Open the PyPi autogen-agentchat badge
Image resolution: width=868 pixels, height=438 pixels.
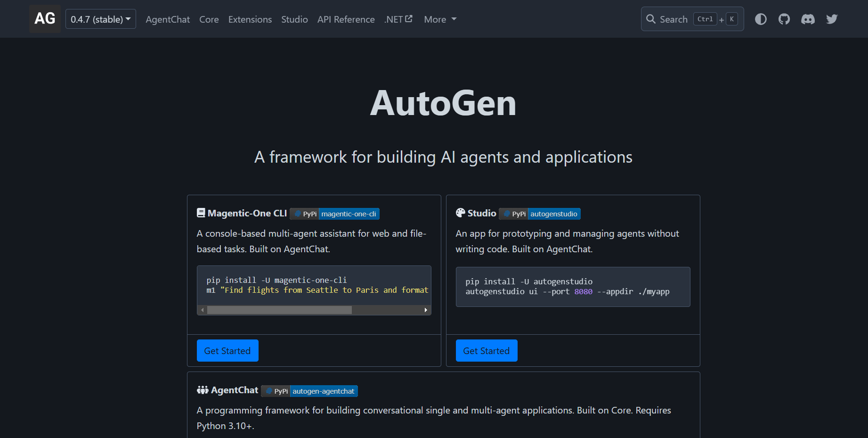(309, 391)
